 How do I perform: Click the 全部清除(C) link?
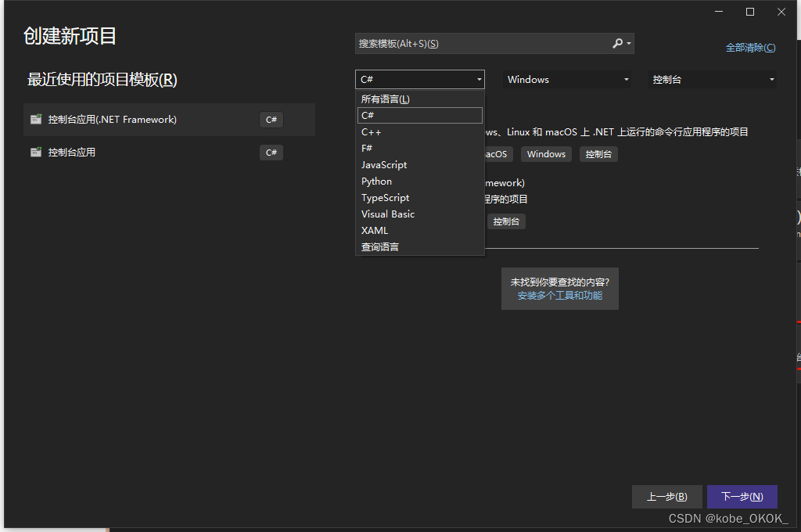point(750,48)
